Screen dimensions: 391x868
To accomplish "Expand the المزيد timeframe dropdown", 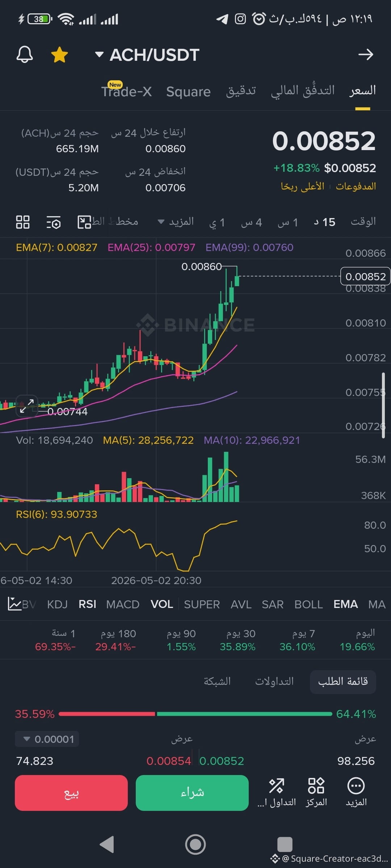I will point(176,221).
